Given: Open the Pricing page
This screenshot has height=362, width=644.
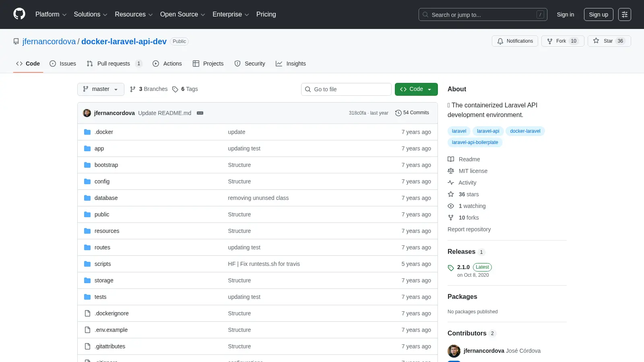Looking at the screenshot, I should [266, 14].
